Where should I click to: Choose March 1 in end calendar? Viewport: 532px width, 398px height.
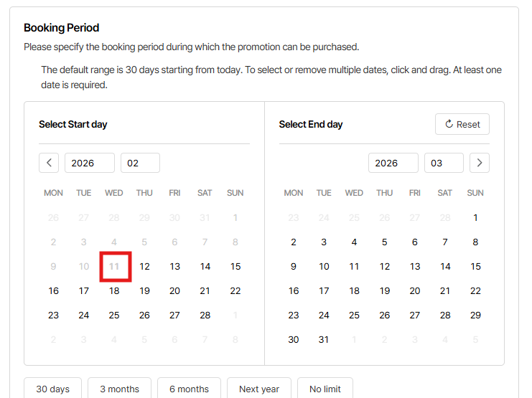[x=475, y=218]
